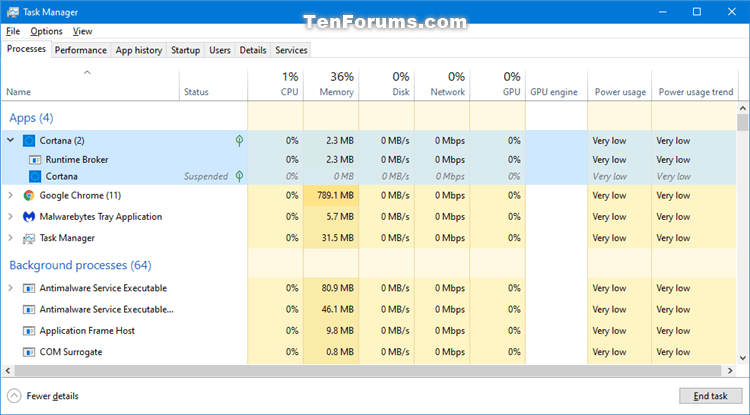Open the Startup tab
The width and height of the screenshot is (750, 415).
186,50
